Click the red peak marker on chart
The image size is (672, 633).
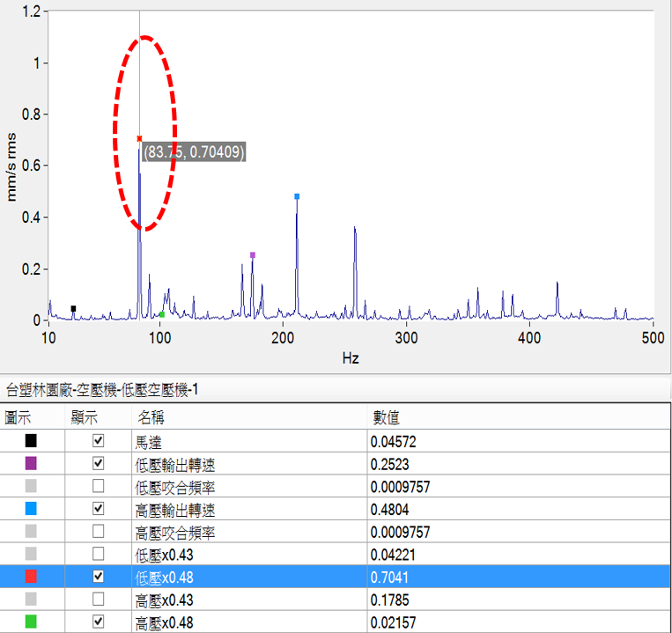(139, 138)
